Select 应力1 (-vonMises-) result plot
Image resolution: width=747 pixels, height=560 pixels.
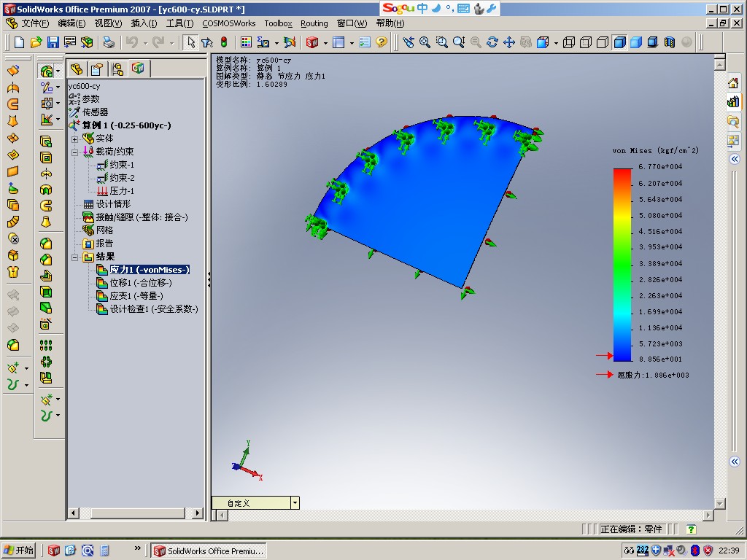point(150,270)
